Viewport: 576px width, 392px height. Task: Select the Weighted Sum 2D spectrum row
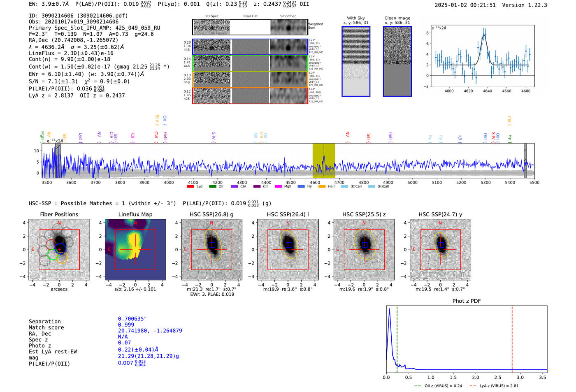point(250,27)
